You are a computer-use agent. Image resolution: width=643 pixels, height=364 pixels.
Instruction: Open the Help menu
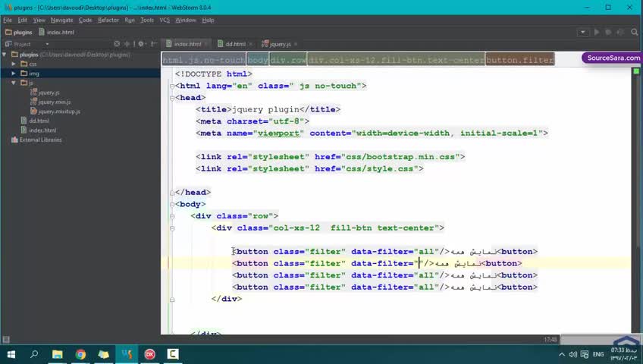point(208,20)
